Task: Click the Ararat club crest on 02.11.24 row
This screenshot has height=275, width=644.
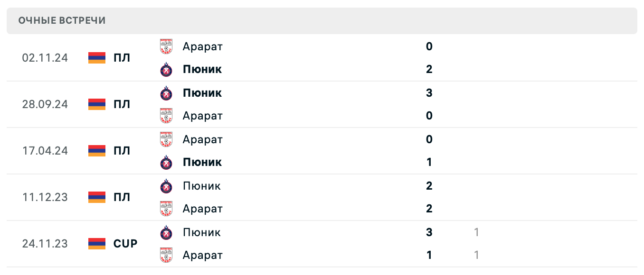Action: [166, 46]
